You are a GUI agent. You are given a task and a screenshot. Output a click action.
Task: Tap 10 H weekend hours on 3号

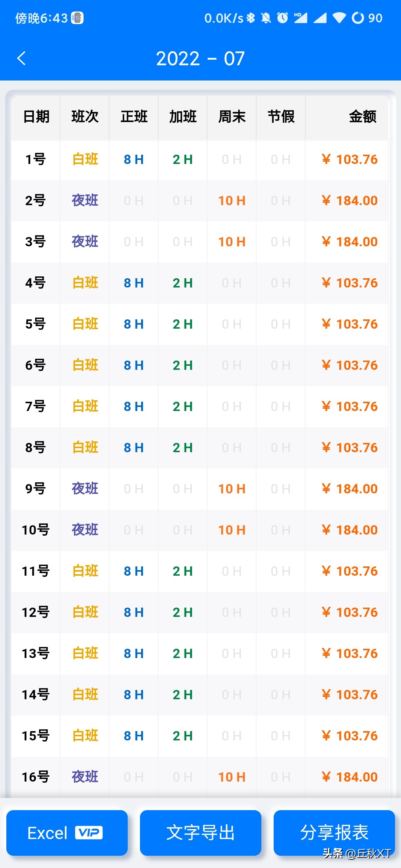point(232,242)
